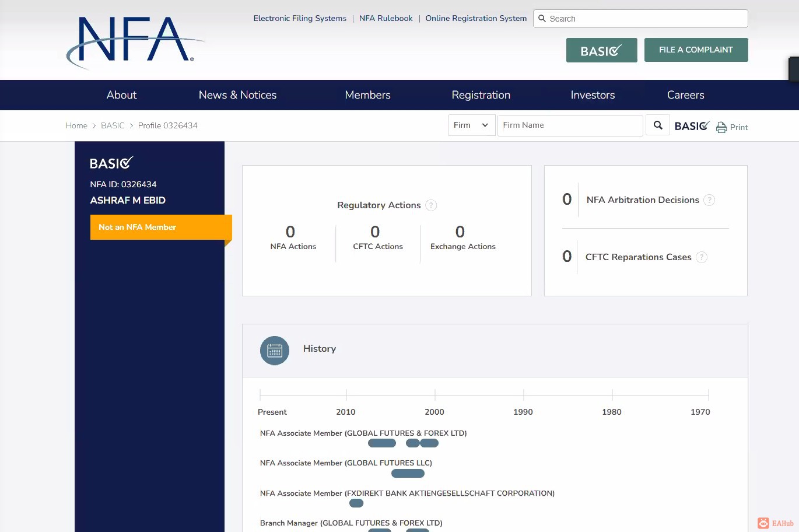
Task: Click the History section heading
Action: coord(320,349)
